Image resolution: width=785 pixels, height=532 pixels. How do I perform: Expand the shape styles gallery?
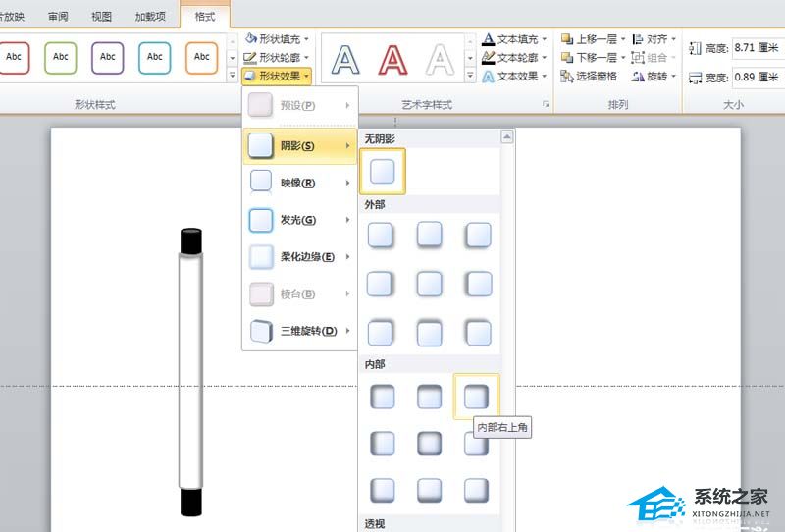tap(233, 76)
